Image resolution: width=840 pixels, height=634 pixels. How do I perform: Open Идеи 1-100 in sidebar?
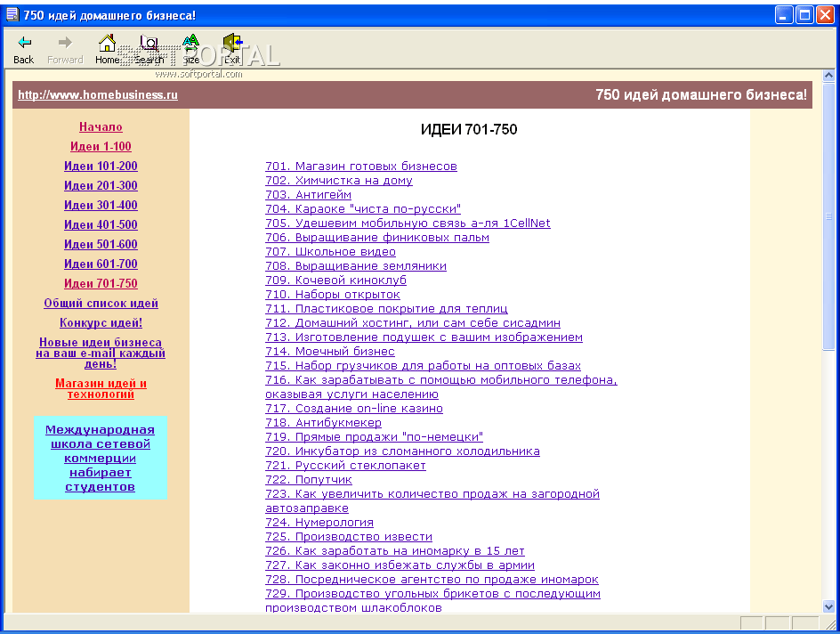pos(101,146)
